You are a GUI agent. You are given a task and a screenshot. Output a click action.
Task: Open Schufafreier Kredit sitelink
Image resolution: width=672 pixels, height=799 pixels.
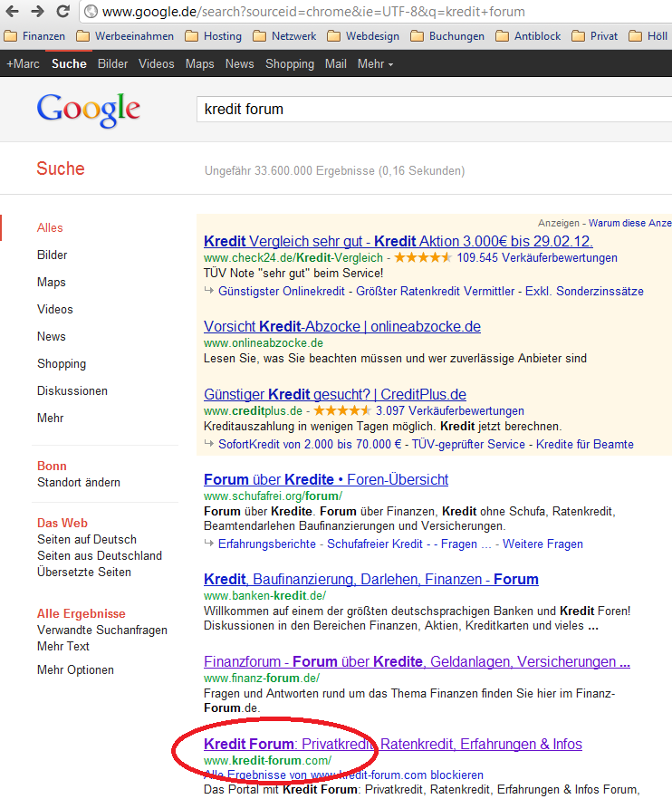click(x=375, y=544)
